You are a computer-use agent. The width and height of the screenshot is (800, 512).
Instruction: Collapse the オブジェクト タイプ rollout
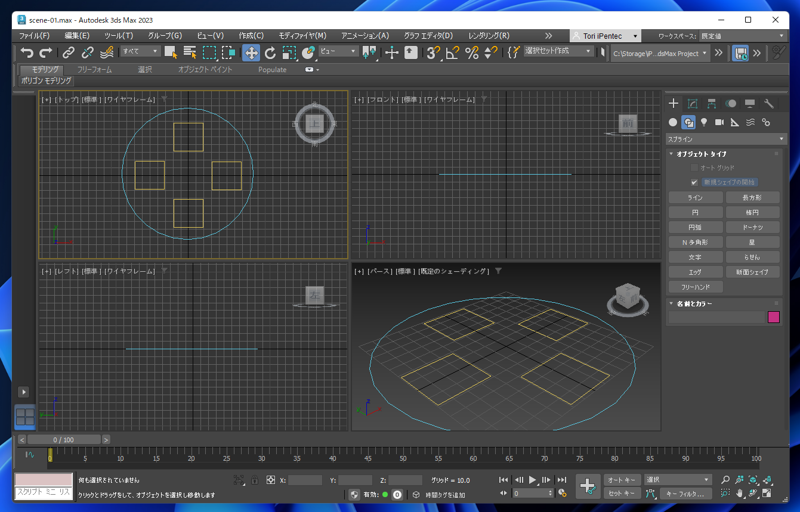tap(702, 153)
